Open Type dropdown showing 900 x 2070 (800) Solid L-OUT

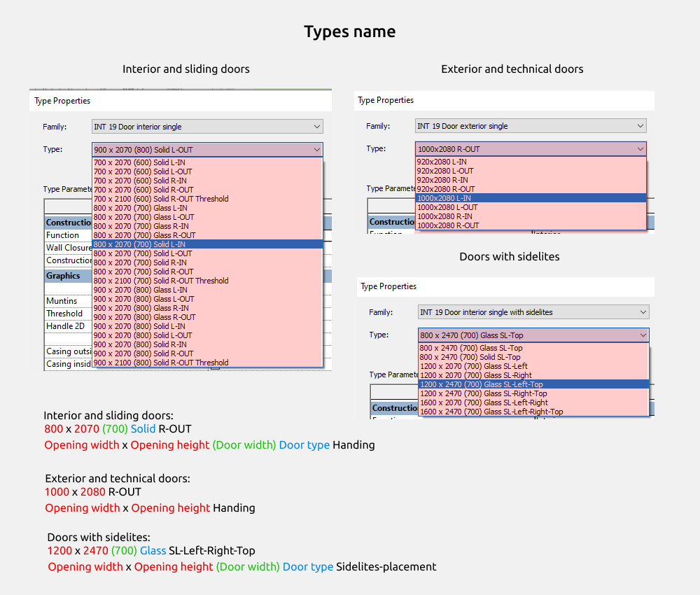pos(207,150)
